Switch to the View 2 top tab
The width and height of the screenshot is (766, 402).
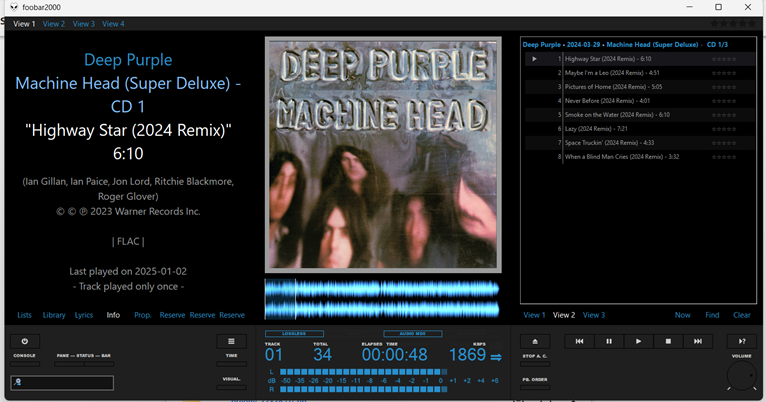coord(54,24)
